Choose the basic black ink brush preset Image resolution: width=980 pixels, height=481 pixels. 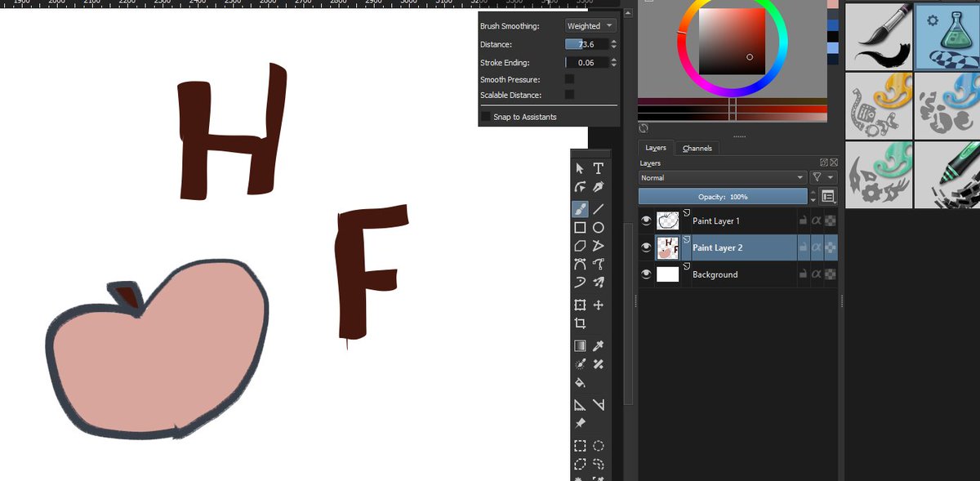click(878, 36)
